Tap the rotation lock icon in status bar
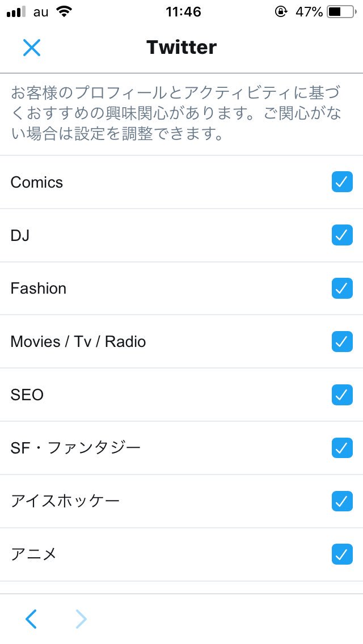The image size is (363, 644). tap(281, 12)
